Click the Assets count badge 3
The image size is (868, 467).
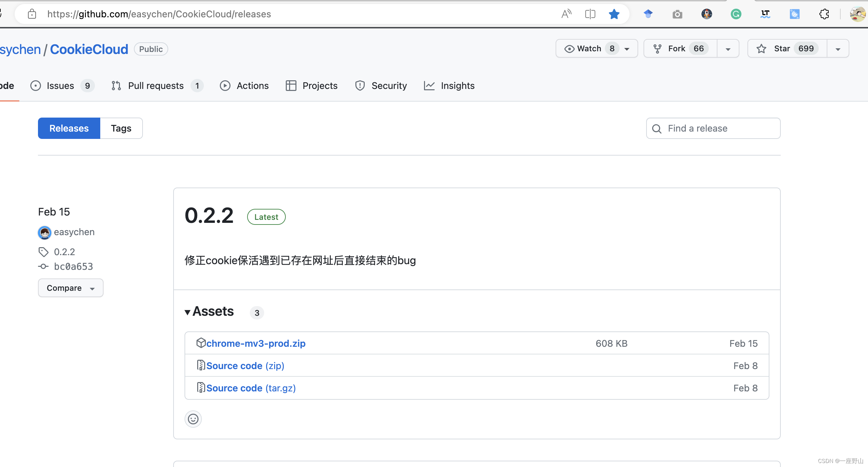pyautogui.click(x=257, y=313)
